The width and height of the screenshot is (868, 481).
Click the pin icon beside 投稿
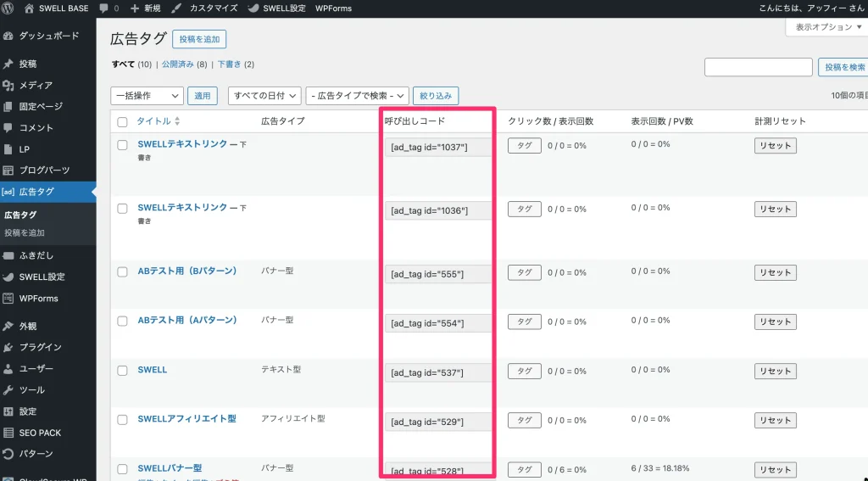[x=8, y=64]
